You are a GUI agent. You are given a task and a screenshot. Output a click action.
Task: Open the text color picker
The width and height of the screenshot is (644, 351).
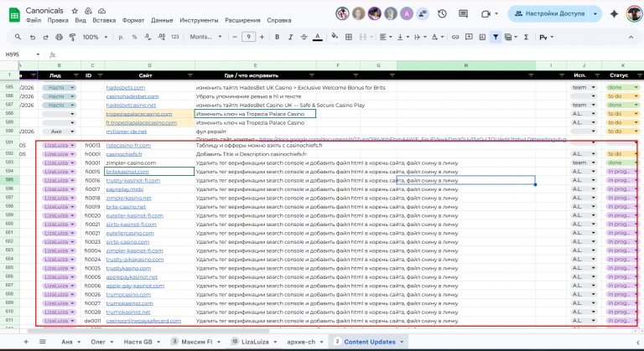(x=318, y=37)
